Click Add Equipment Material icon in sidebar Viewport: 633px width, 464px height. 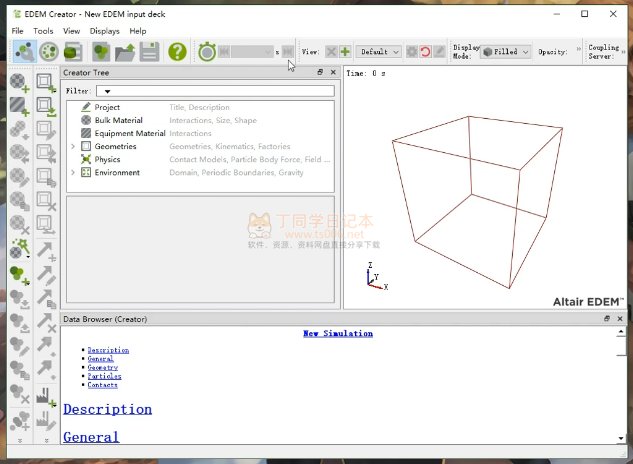click(x=19, y=104)
